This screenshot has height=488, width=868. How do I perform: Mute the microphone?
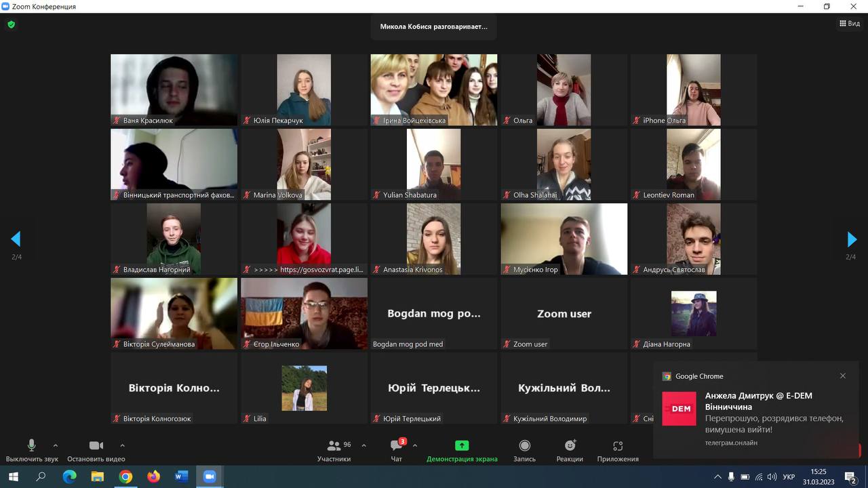point(31,445)
